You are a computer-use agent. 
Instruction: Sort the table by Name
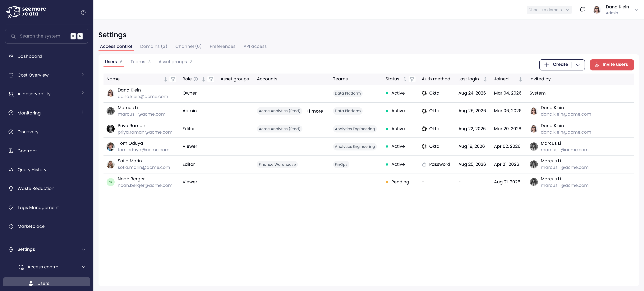165,79
